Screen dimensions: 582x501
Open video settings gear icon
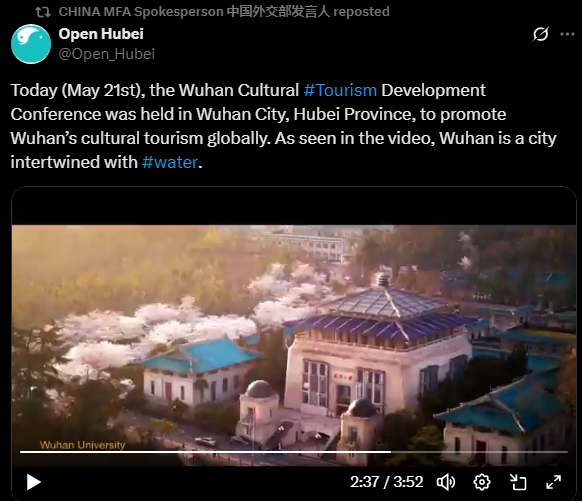point(482,482)
